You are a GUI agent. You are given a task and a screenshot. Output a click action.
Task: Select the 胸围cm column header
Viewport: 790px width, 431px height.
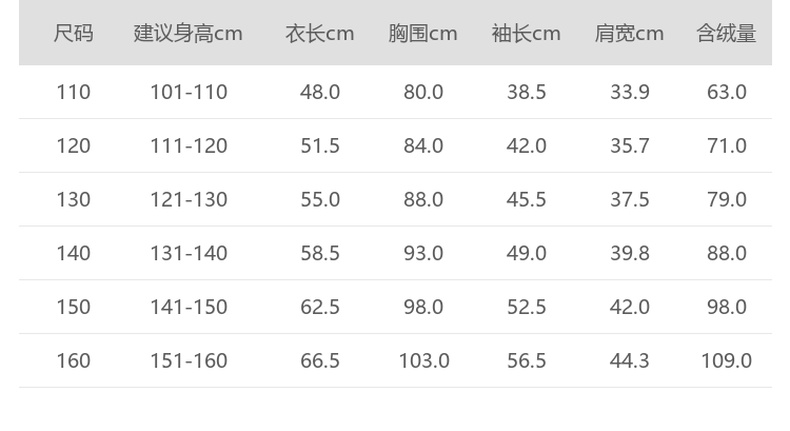[423, 33]
